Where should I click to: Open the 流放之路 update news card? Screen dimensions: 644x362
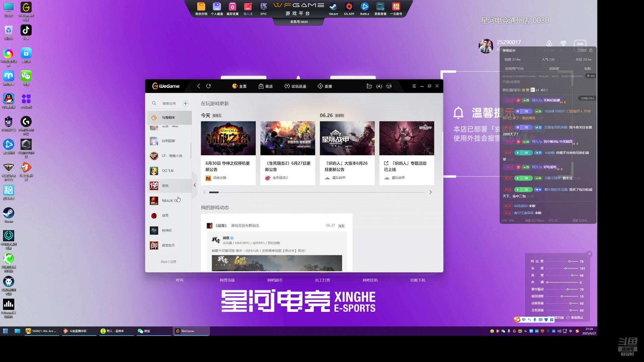pyautogui.click(x=228, y=153)
